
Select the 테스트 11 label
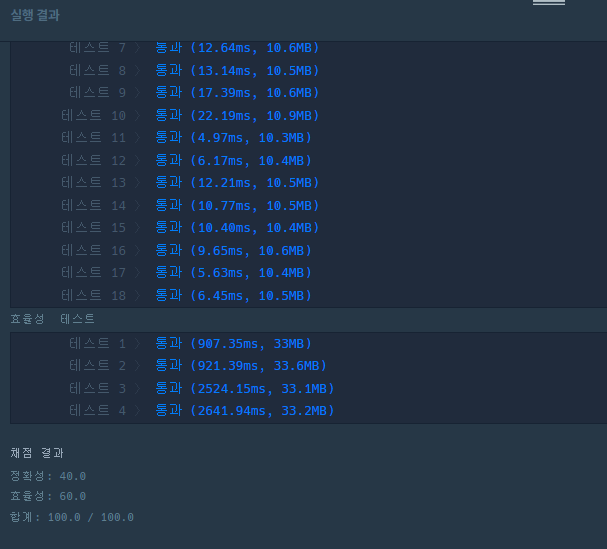[93, 137]
